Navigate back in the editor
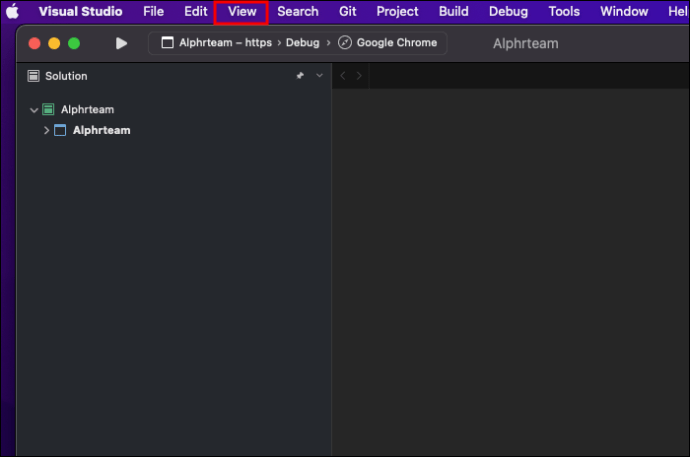Screen dimensions: 690x457 pos(343,76)
